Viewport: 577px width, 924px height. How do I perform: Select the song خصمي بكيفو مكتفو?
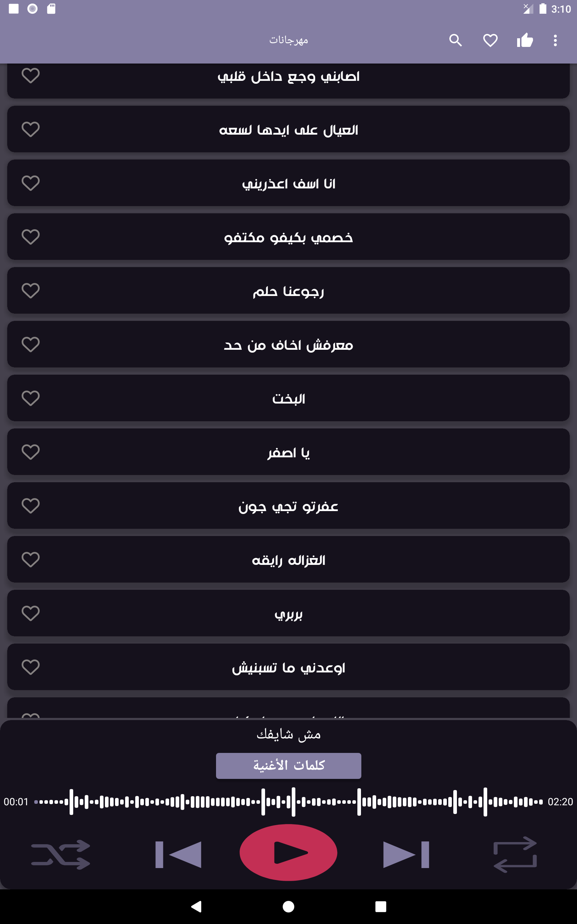tap(288, 237)
